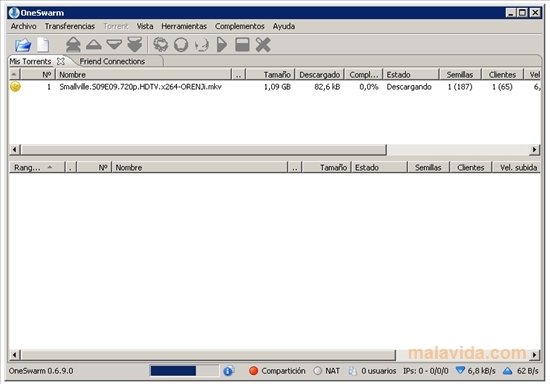The height and width of the screenshot is (384, 550).
Task: Close the Mis Torrents tab
Action: [x=61, y=61]
